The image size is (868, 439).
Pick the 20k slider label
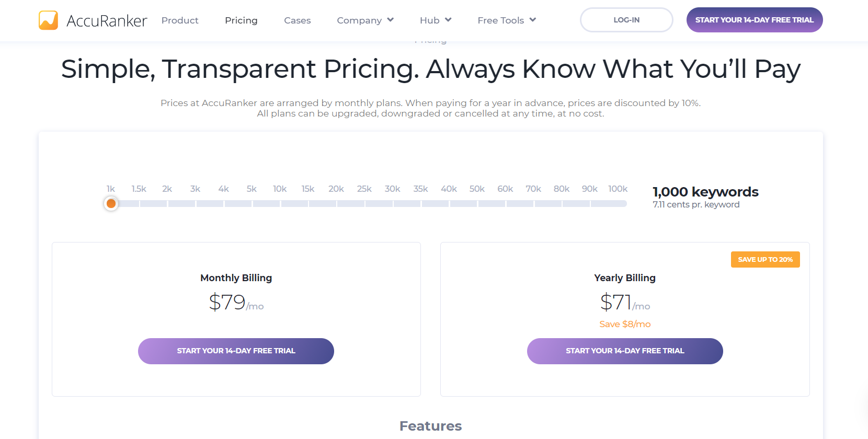336,189
